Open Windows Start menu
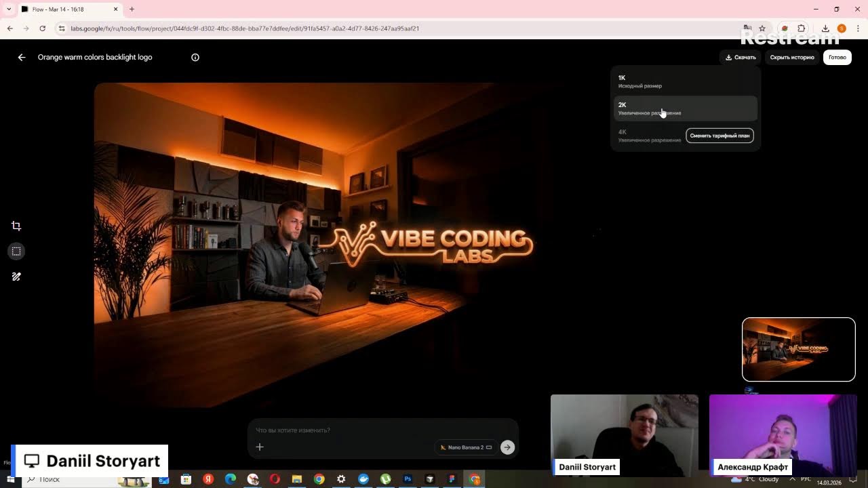Image resolution: width=868 pixels, height=488 pixels. [x=10, y=479]
